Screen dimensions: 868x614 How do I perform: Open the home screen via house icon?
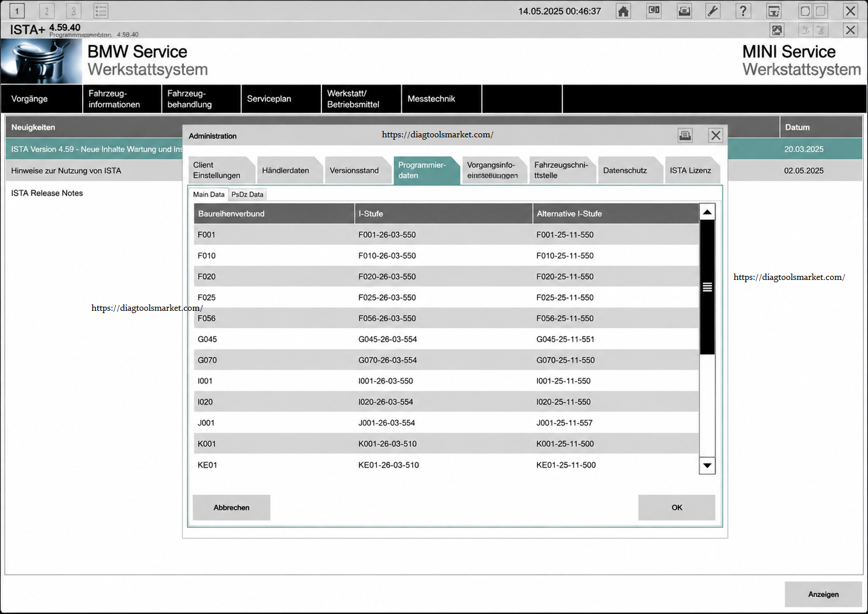(x=623, y=11)
